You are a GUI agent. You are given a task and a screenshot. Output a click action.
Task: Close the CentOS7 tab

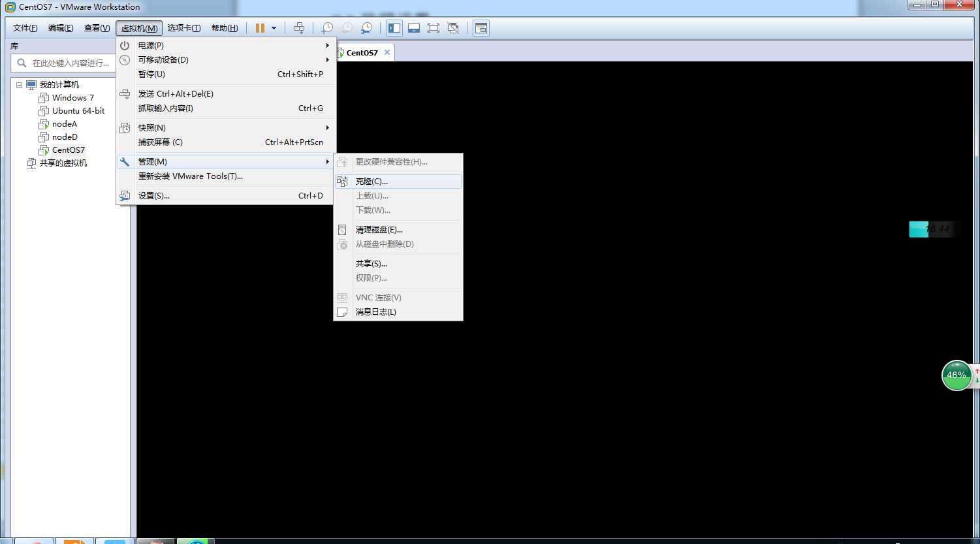pos(387,52)
